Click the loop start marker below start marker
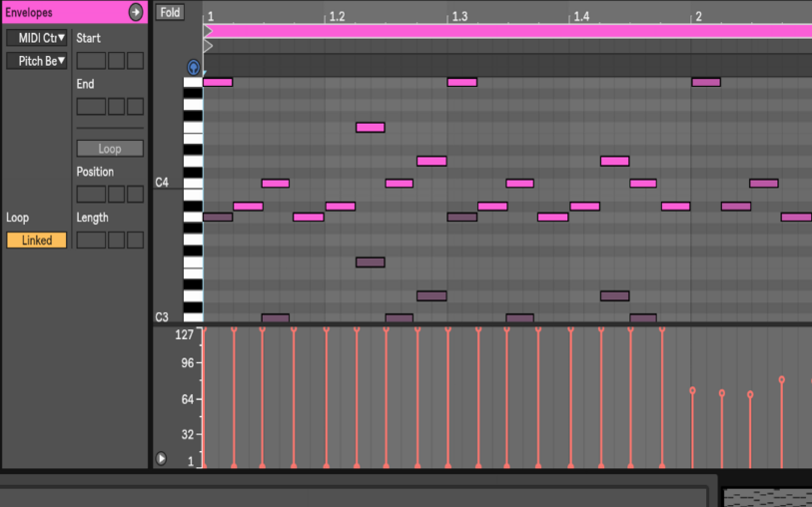 tap(208, 46)
